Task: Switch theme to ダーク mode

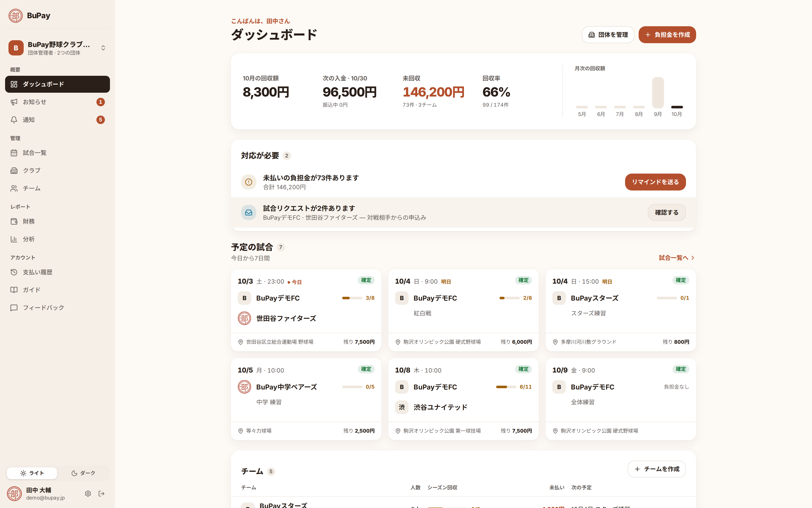Action: click(x=83, y=473)
